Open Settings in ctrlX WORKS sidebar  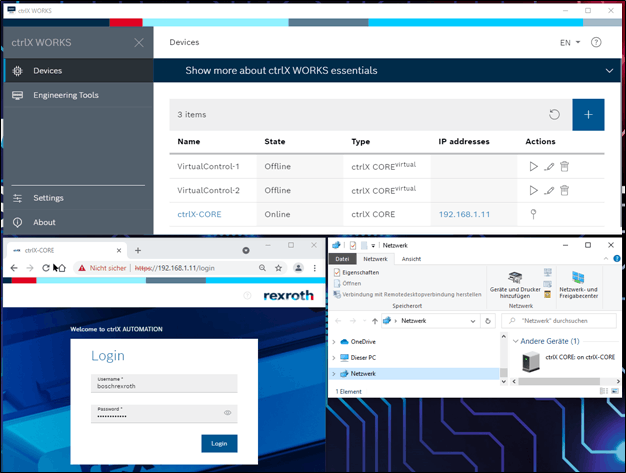tap(78, 198)
